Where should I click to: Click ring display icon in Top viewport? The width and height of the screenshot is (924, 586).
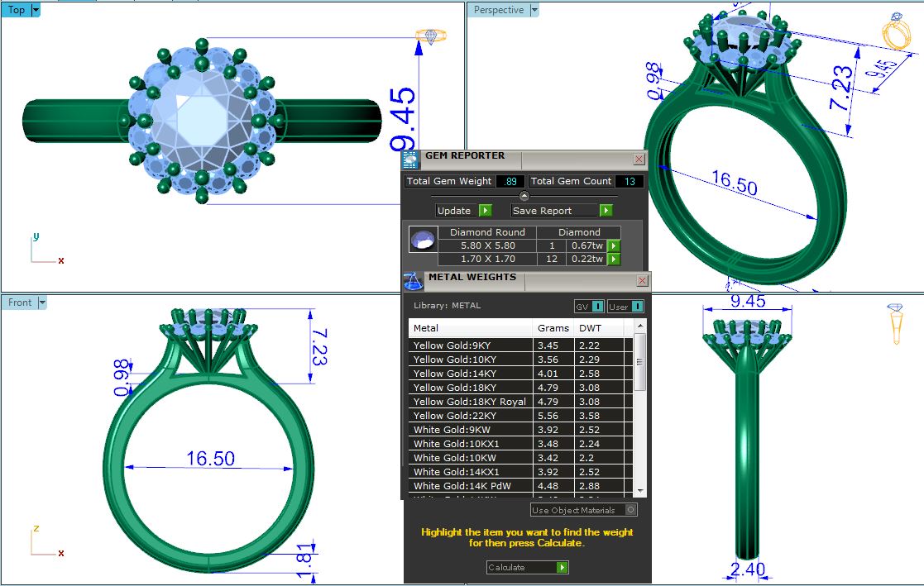pyautogui.click(x=430, y=36)
